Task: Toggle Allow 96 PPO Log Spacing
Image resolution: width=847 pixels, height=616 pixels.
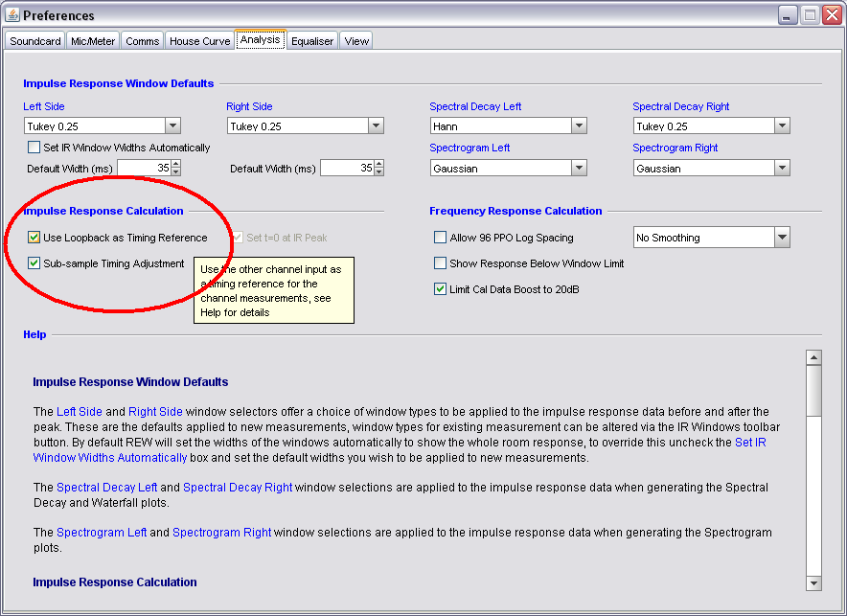Action: (x=441, y=238)
